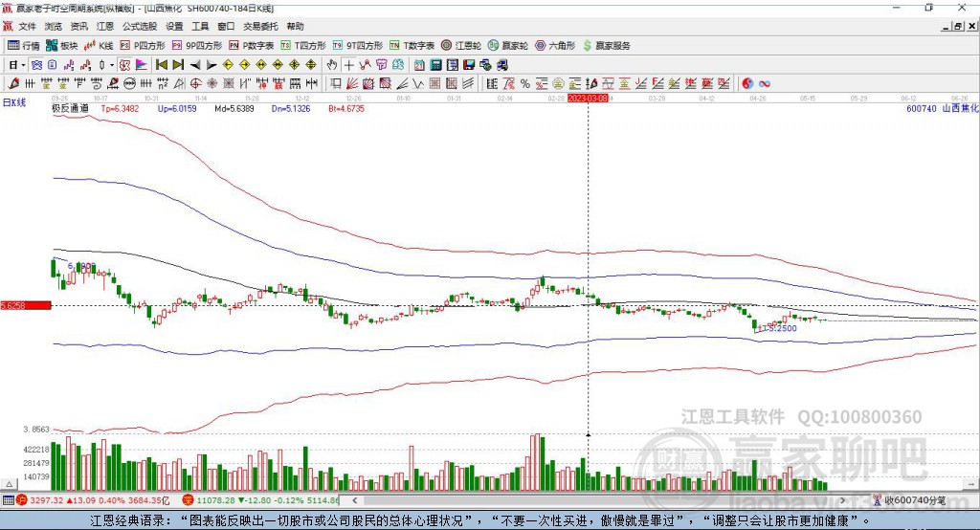Click the 日K线 chart label
This screenshot has width=980, height=530.
coord(14,100)
